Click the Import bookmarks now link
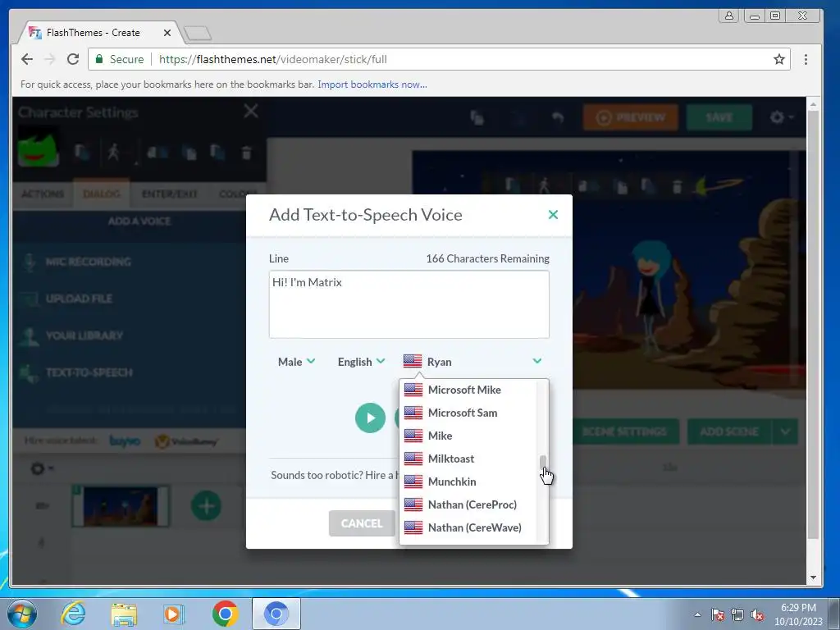Viewport: 840px width, 630px height. tap(372, 84)
